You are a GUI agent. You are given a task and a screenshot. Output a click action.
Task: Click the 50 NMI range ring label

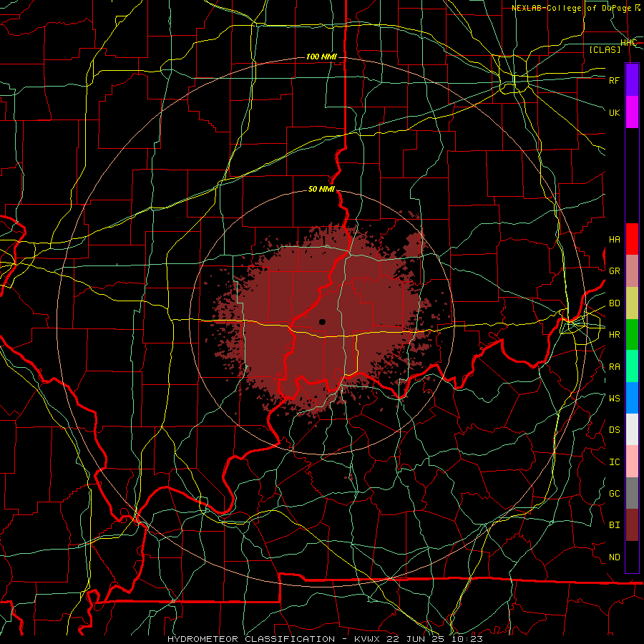321,190
